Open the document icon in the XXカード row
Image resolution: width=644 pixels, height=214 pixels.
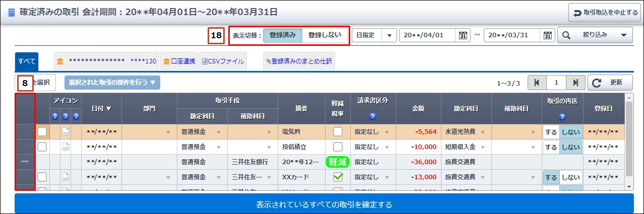click(x=66, y=177)
